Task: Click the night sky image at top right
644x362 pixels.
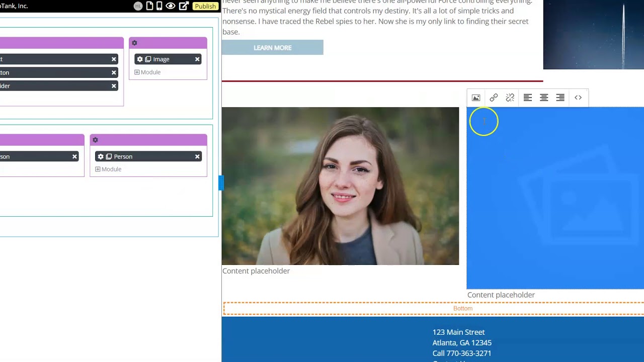Action: (594, 35)
